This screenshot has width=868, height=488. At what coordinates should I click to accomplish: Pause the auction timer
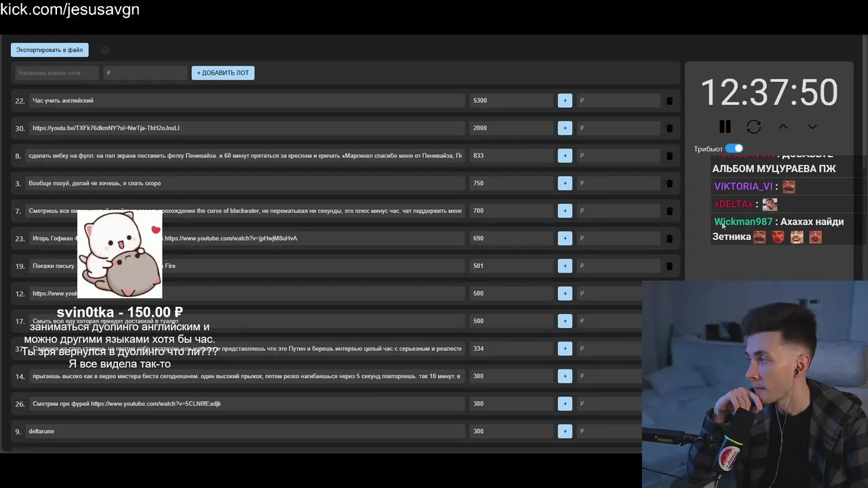click(x=725, y=127)
